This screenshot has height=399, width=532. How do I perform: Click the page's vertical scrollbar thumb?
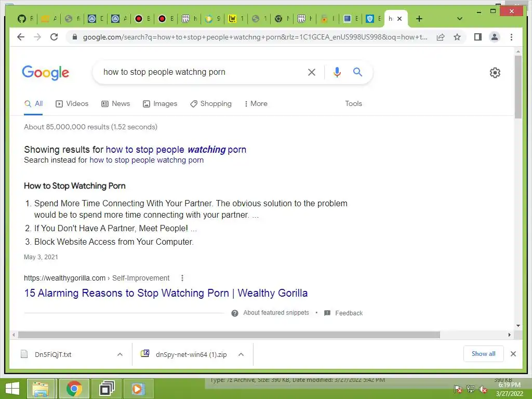tap(518, 87)
